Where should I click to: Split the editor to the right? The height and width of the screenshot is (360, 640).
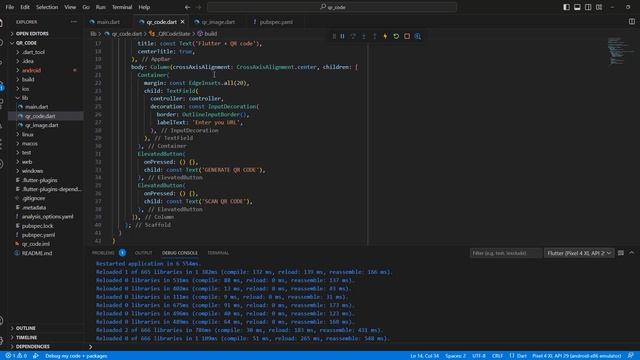click(631, 22)
